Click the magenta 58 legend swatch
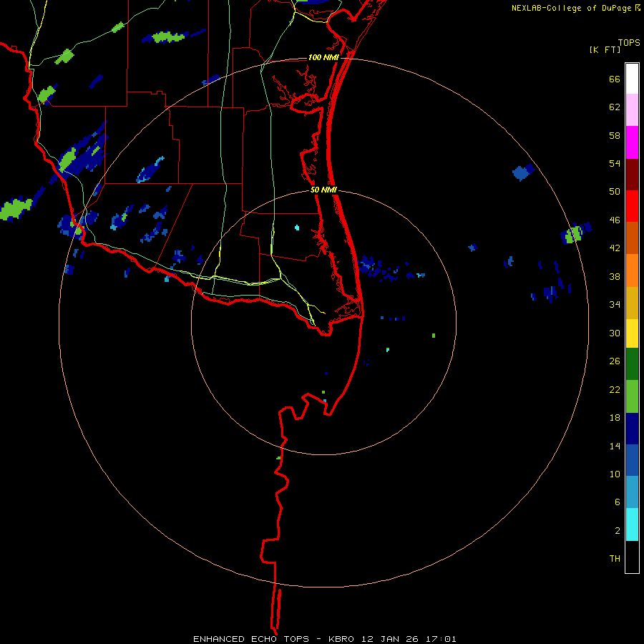644x644 pixels. point(632,142)
